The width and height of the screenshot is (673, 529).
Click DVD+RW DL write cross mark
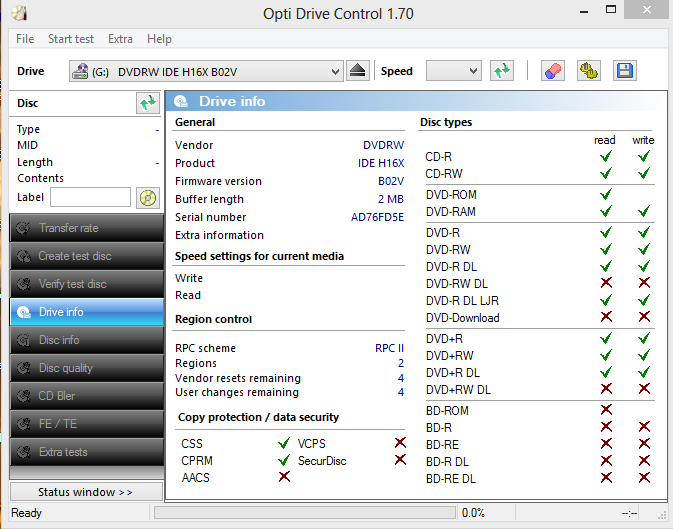click(644, 389)
